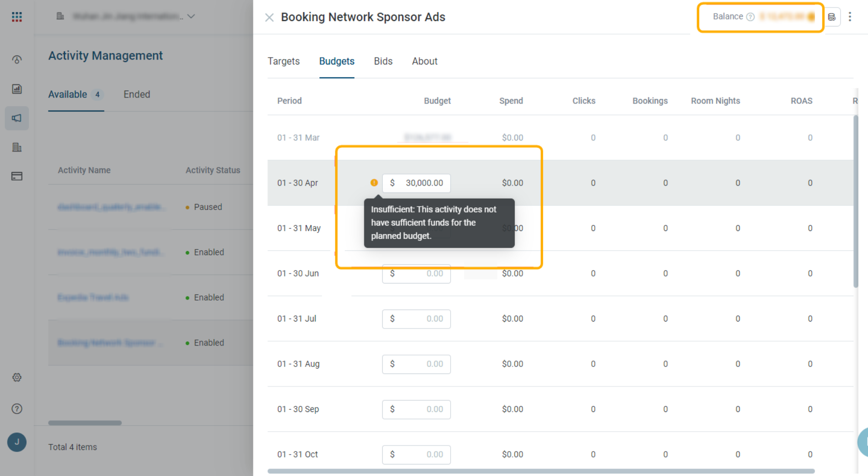Select the Available activities tab

(x=76, y=94)
